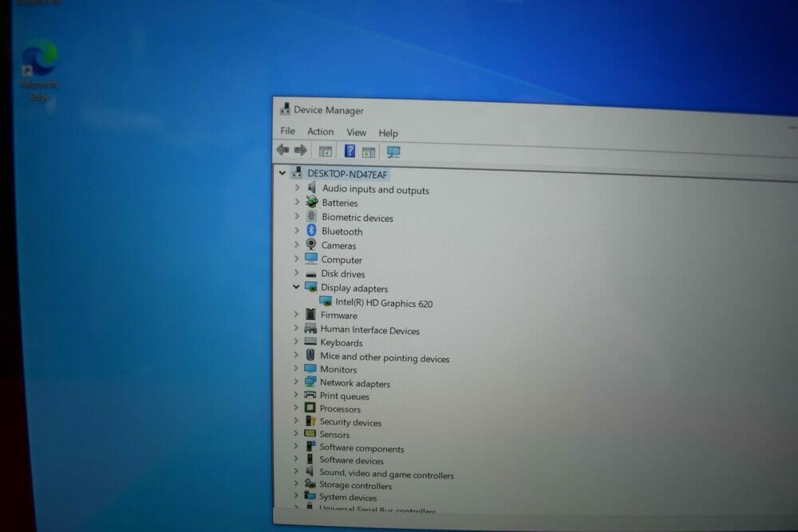This screenshot has width=798, height=532.
Task: Select the 'Software devices' label
Action: pos(351,460)
